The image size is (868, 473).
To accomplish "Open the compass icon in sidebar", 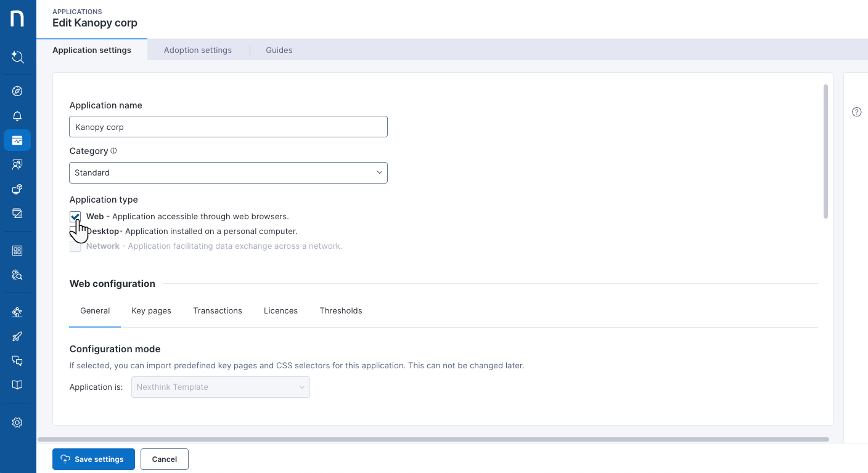I will coord(17,91).
